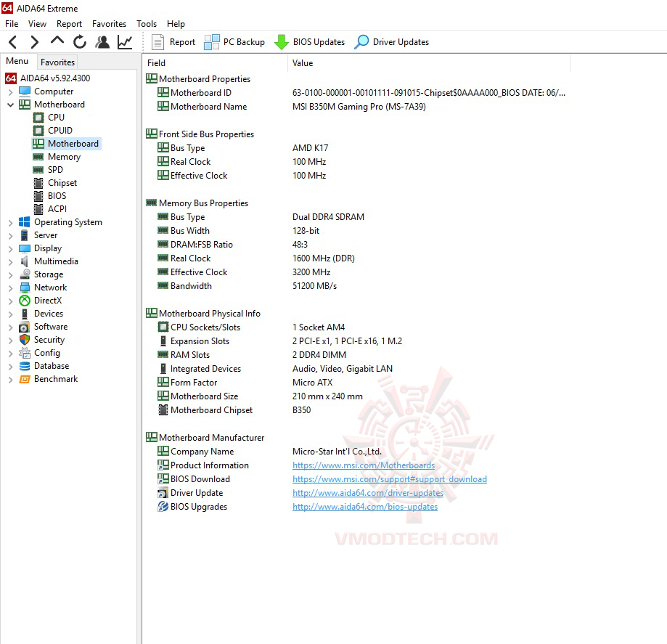Select the Memory item in tree
The width and height of the screenshot is (667, 644).
coord(64,157)
